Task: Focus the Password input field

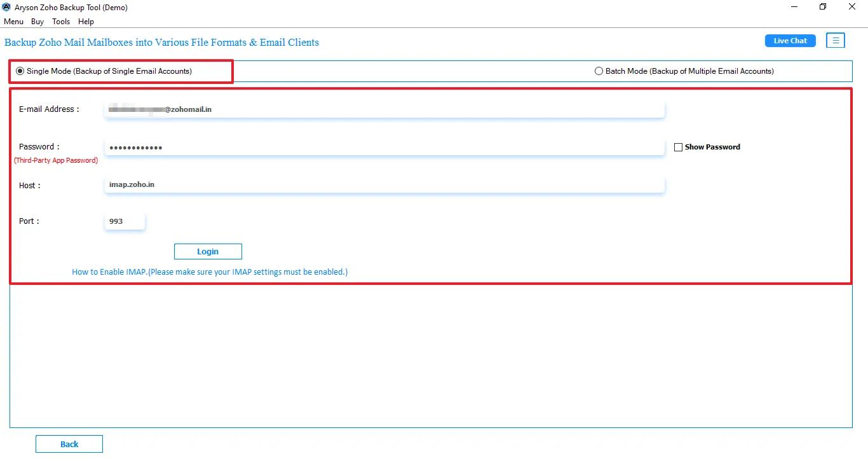Action: pyautogui.click(x=384, y=148)
